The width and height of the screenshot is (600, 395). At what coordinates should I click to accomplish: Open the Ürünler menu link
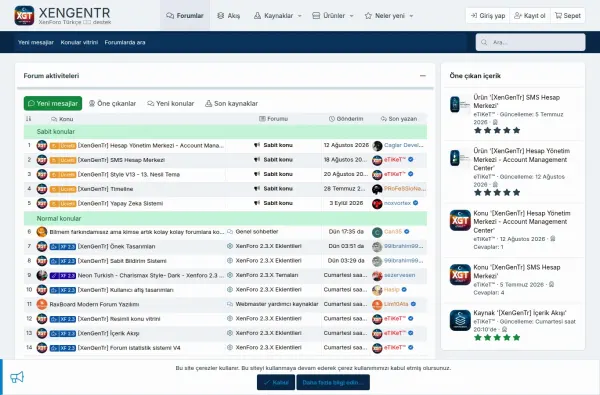tap(329, 16)
